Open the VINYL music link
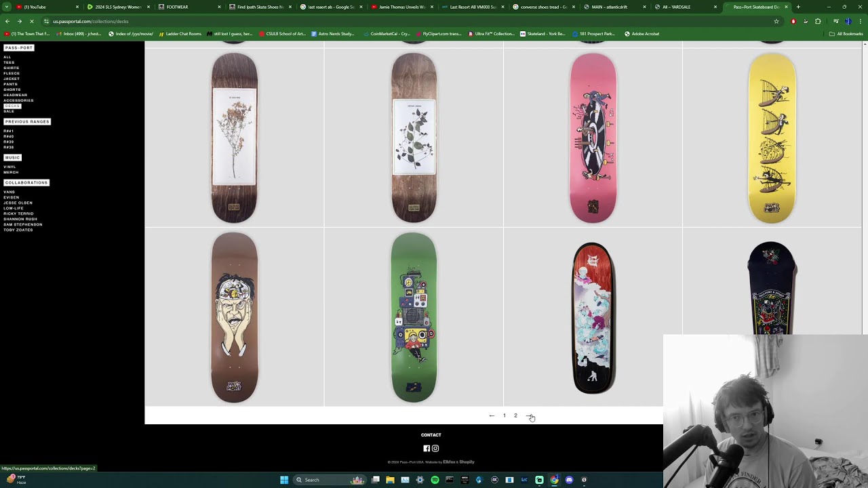The image size is (868, 488). [x=9, y=167]
